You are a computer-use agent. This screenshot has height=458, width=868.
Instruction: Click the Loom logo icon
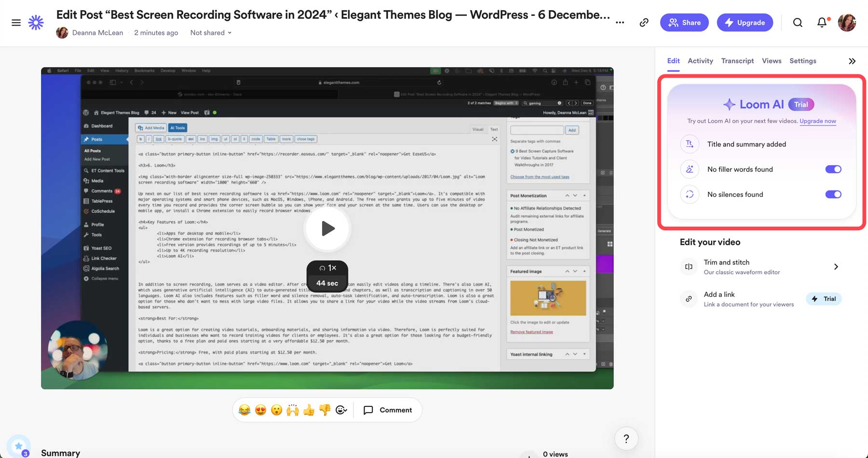(x=36, y=23)
